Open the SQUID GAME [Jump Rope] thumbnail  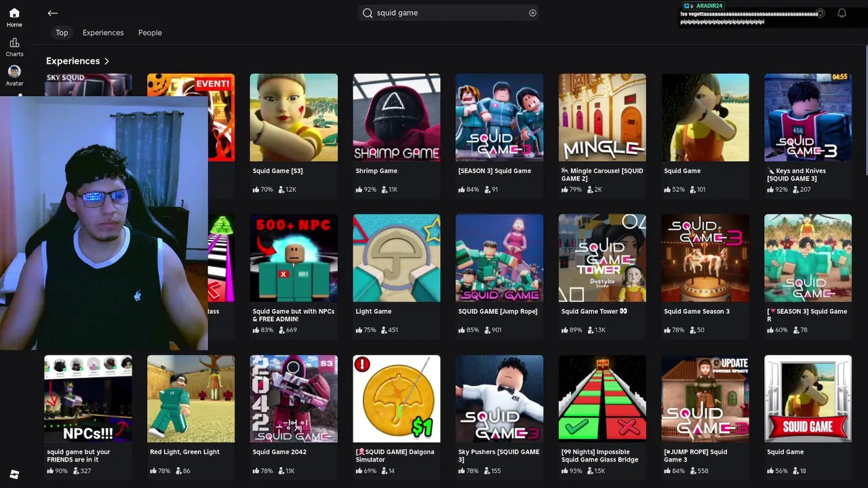click(499, 258)
